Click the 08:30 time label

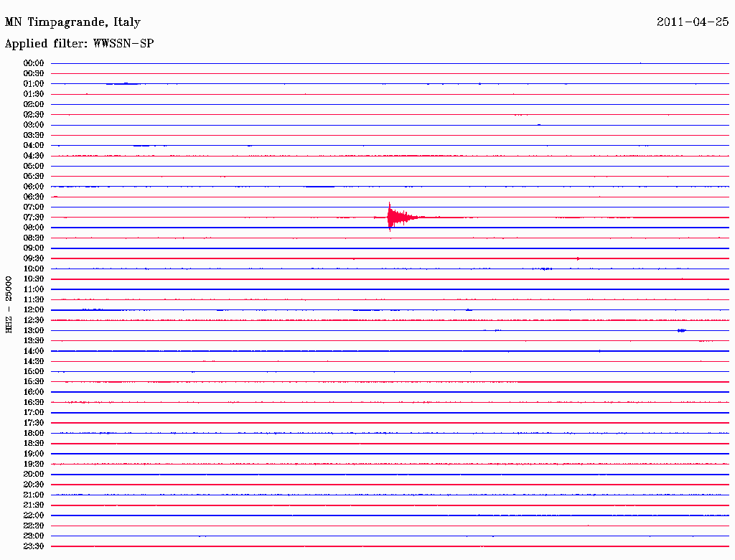[34, 238]
